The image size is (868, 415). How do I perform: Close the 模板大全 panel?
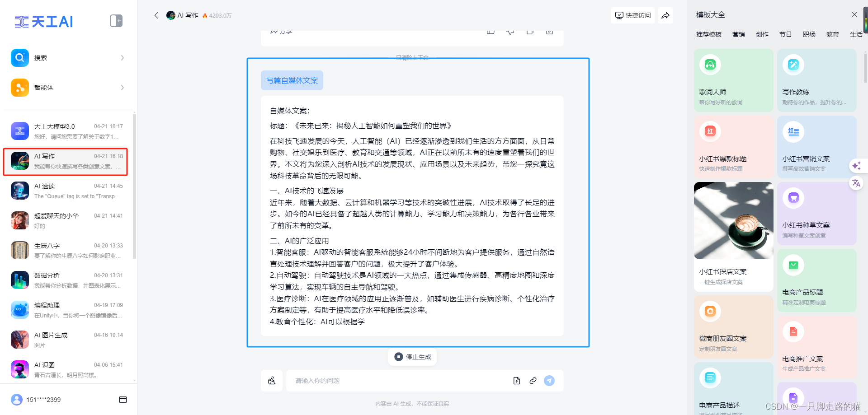854,14
